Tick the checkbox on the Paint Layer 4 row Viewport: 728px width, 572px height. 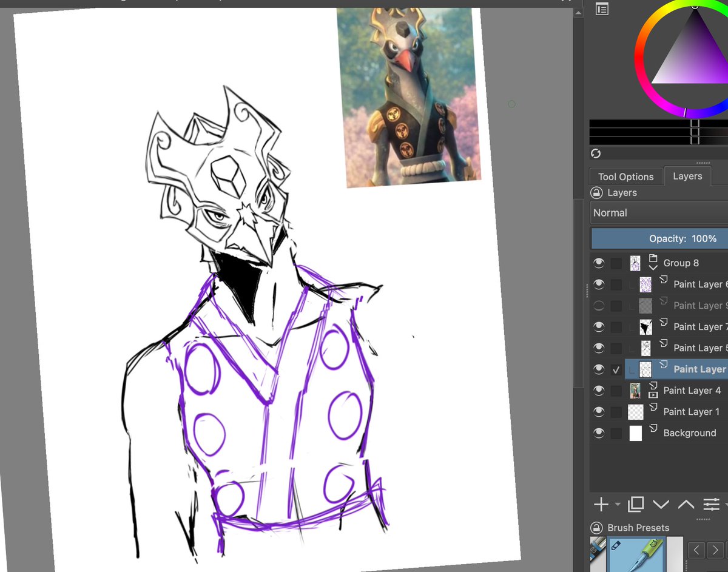click(x=616, y=391)
